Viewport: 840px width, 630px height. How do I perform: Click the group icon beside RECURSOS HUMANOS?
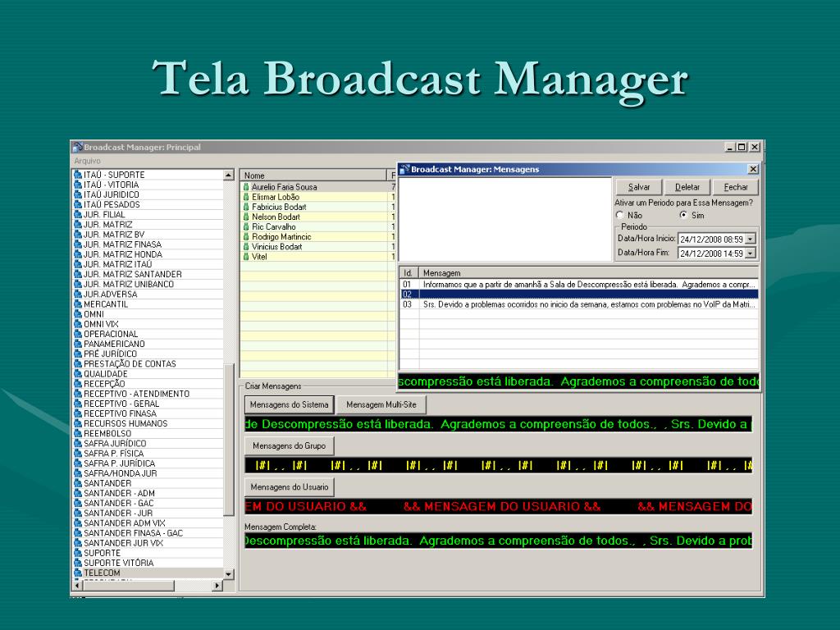tap(78, 423)
